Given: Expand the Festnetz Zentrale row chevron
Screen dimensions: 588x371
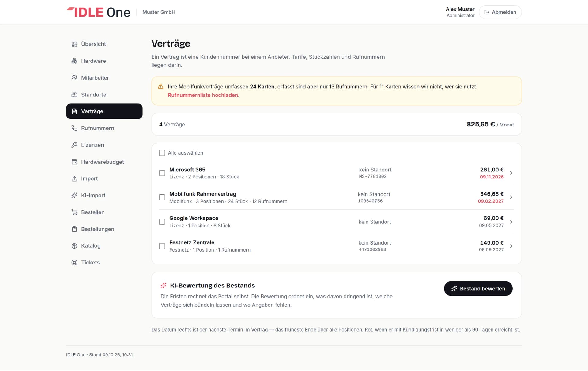Looking at the screenshot, I should click(511, 246).
